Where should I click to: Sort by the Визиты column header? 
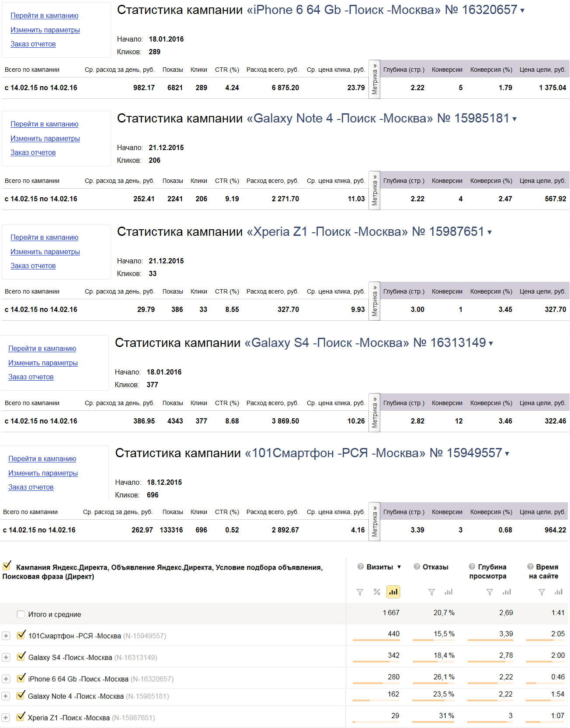point(379,567)
